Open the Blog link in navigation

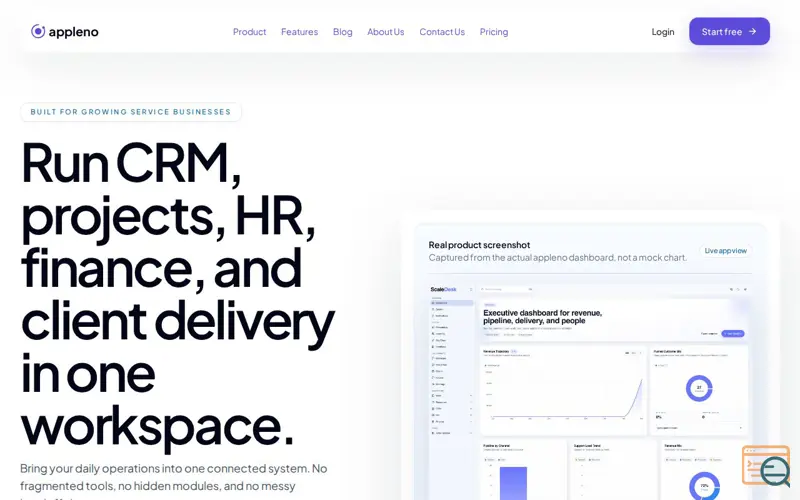(x=342, y=32)
